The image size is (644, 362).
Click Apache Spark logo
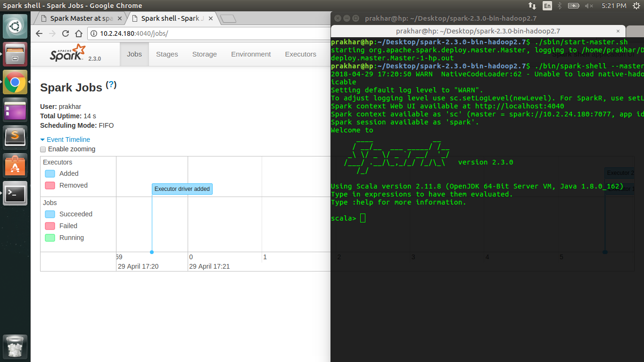pyautogui.click(x=68, y=53)
